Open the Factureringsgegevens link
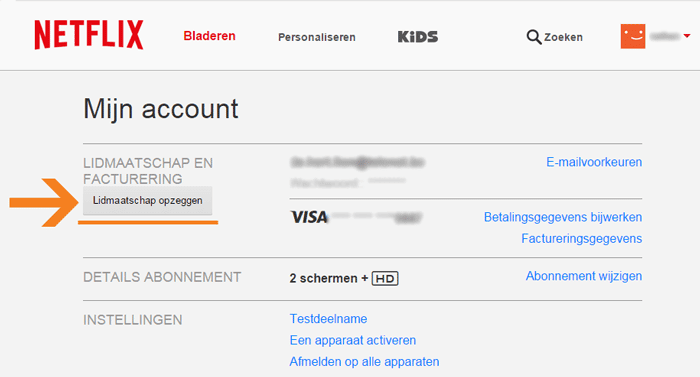This screenshot has width=700, height=377. (x=581, y=239)
